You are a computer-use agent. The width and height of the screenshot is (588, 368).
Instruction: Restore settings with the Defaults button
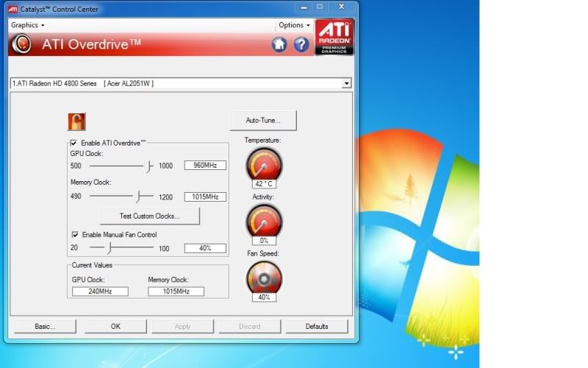[x=317, y=326]
